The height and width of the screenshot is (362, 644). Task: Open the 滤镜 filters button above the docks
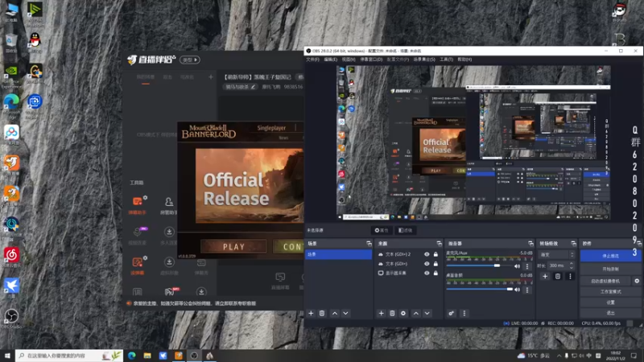(405, 230)
